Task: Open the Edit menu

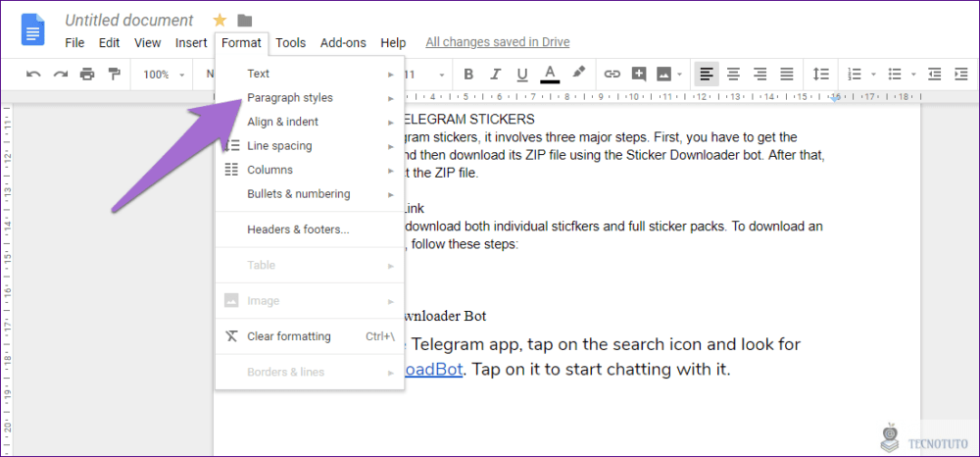Action: (x=109, y=43)
